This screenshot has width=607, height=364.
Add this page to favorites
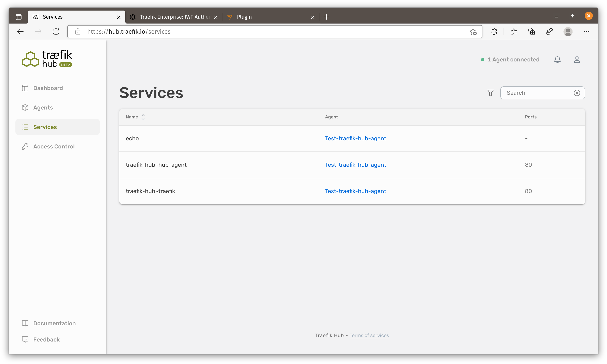click(473, 32)
